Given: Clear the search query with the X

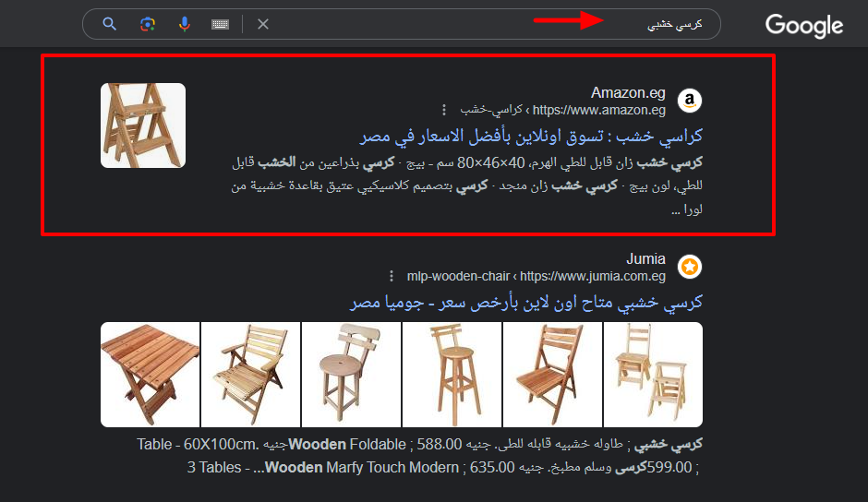Looking at the screenshot, I should click(x=263, y=24).
